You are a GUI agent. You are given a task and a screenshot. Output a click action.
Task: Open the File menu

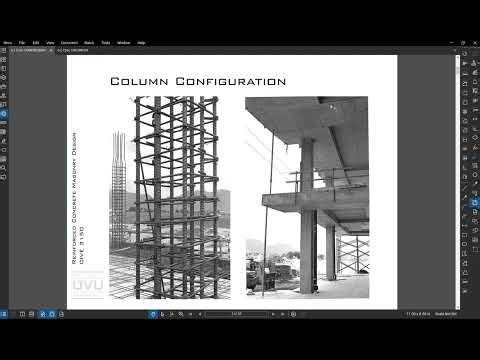click(x=22, y=43)
